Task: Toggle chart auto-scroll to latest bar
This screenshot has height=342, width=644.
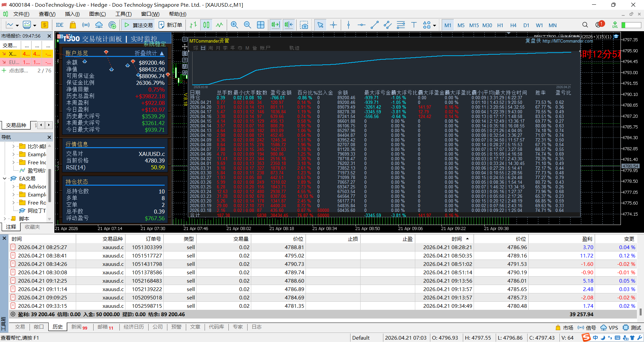Action: tap(275, 25)
